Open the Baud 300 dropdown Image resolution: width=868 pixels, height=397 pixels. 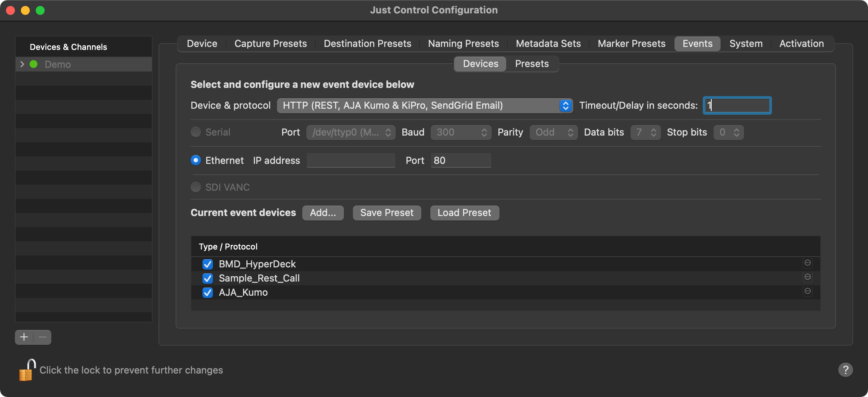(x=461, y=132)
